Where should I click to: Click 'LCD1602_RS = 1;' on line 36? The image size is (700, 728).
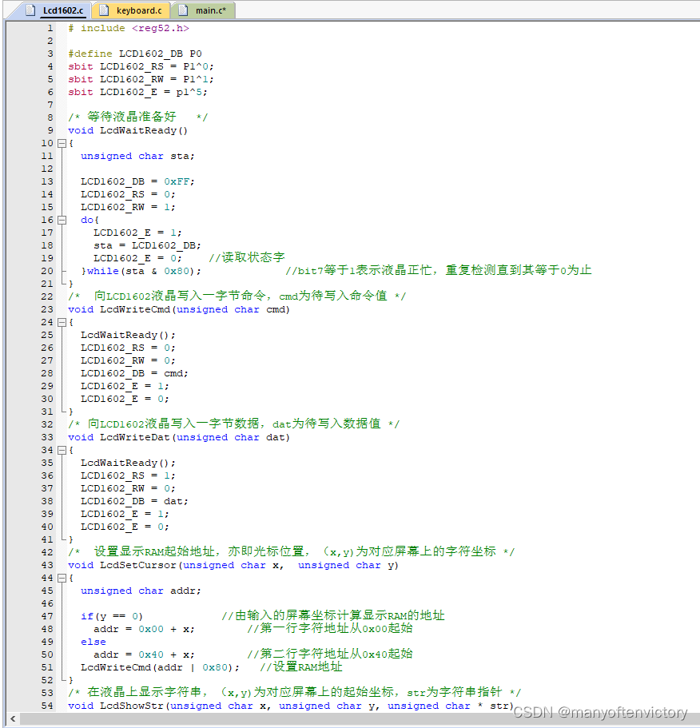128,476
